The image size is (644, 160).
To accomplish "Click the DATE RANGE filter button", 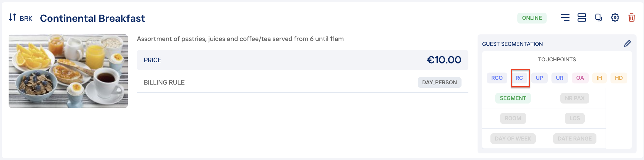I will coord(575,139).
